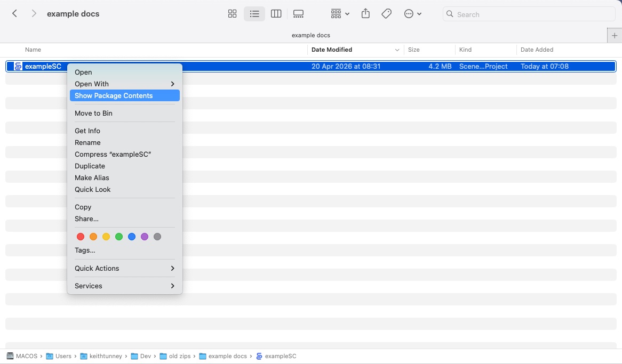Click MACOS in the path bar
This screenshot has height=364, width=622.
pos(22,356)
